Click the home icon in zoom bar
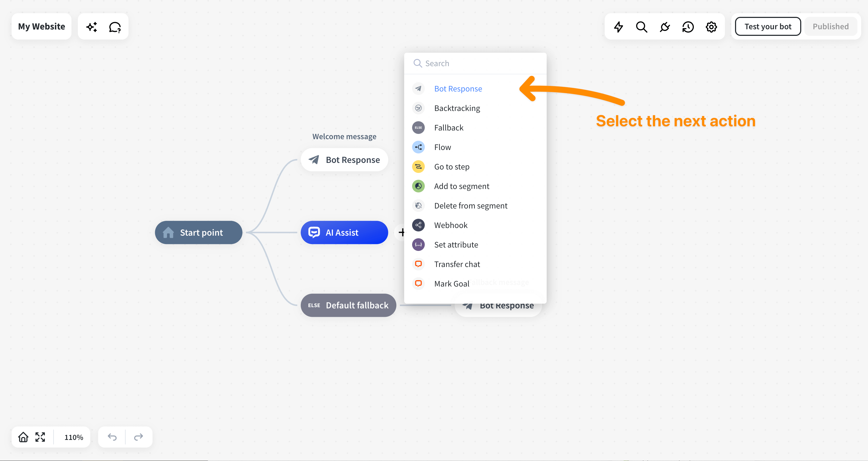The width and height of the screenshot is (868, 461). (x=23, y=437)
